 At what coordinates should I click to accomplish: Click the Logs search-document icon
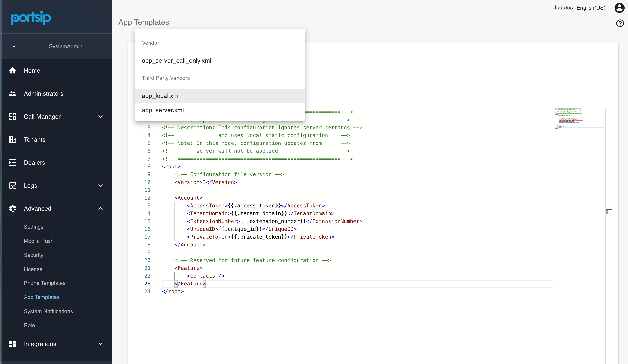(x=12, y=186)
